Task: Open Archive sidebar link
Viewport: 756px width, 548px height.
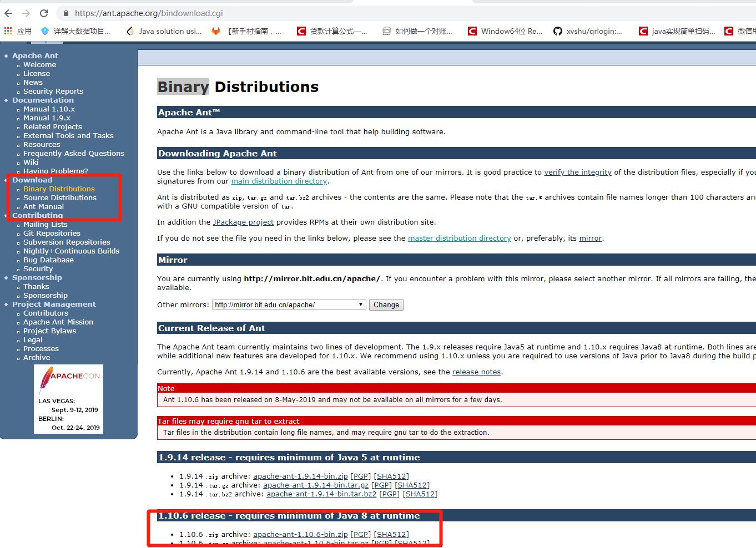Action: point(37,358)
